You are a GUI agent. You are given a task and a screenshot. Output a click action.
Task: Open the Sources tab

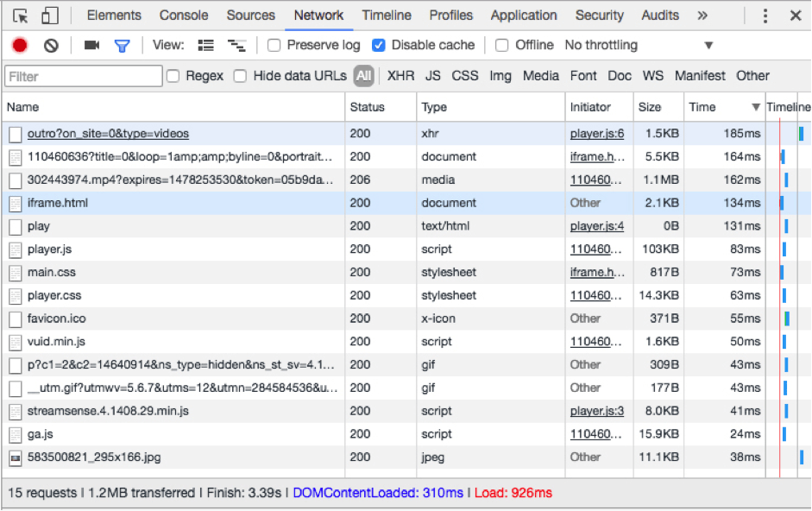click(x=250, y=16)
